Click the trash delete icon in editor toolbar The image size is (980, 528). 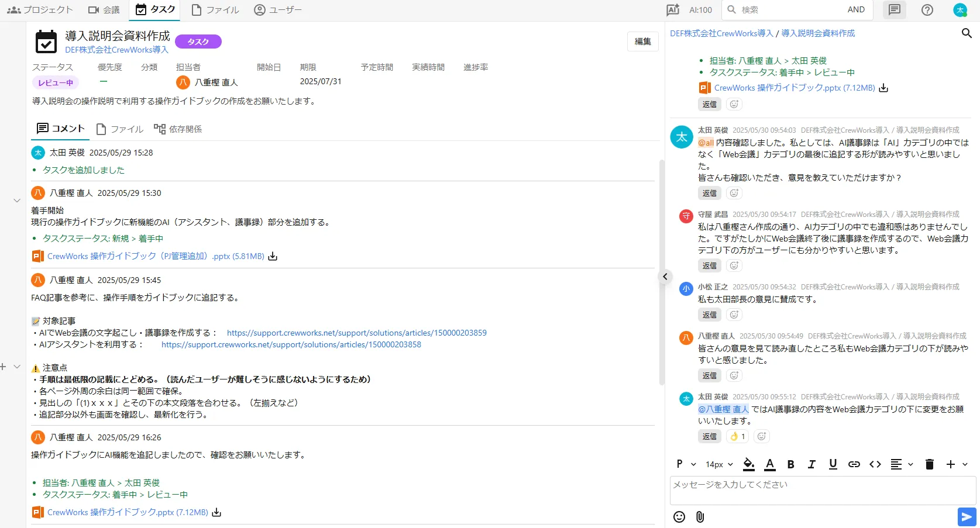point(929,464)
